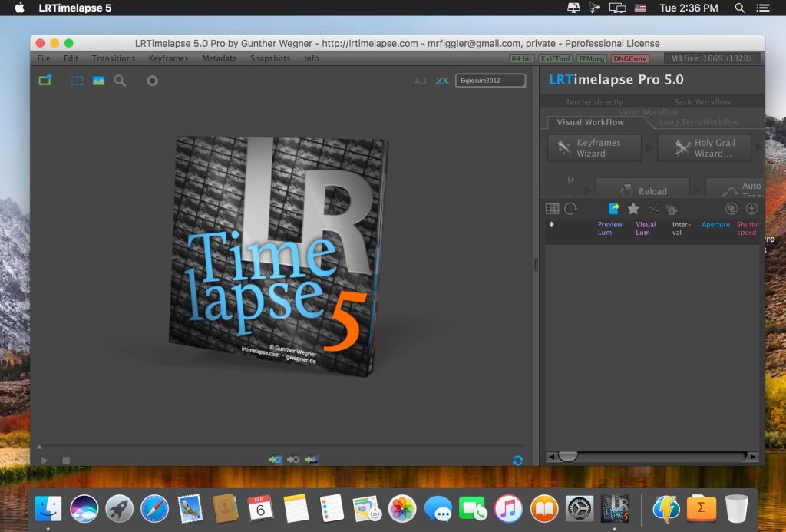Click the blue export keyframe icon
The image size is (786, 532).
click(613, 208)
